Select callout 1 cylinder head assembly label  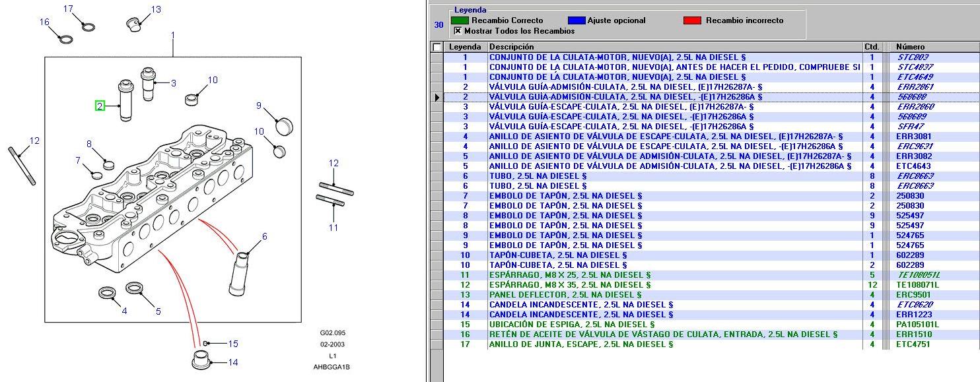(173, 35)
